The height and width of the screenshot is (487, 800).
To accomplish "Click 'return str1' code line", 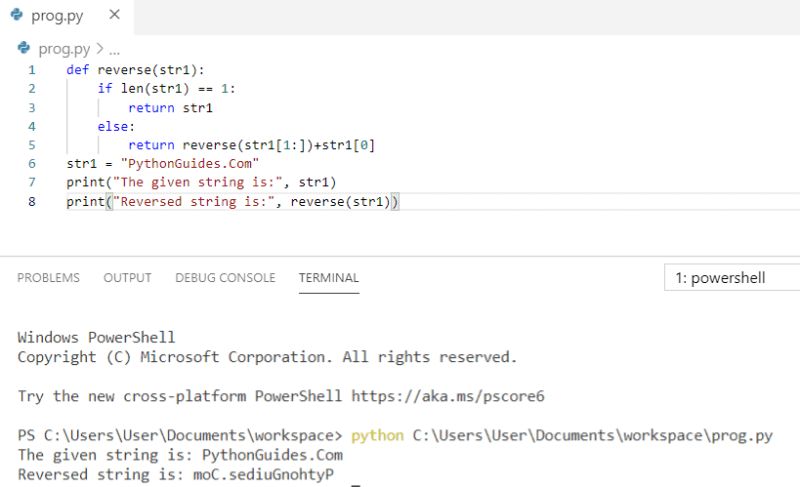I will [x=170, y=108].
